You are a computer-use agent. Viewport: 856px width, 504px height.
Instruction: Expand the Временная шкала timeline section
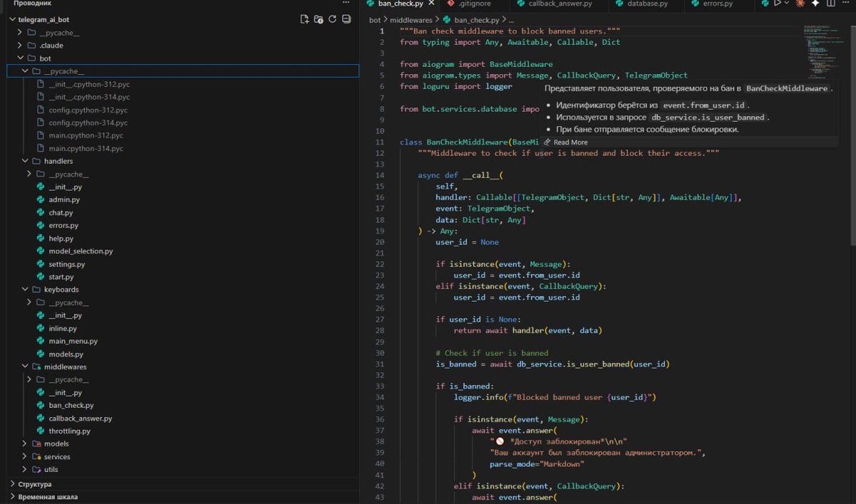click(13, 497)
